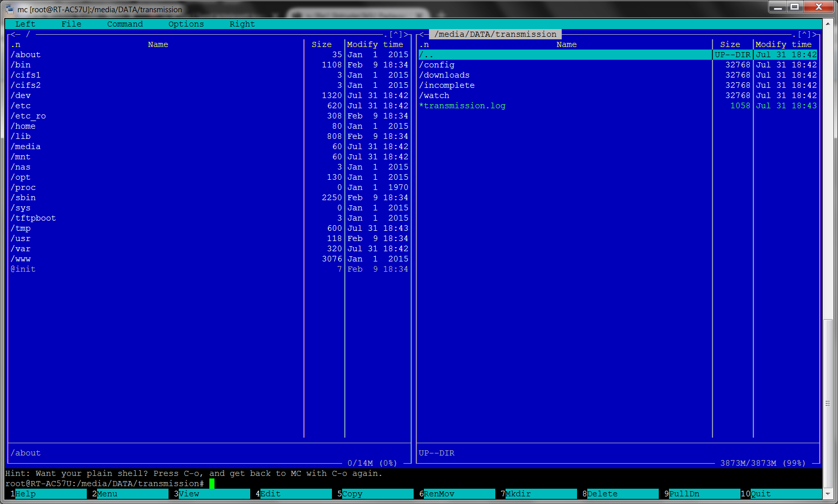Click the 9 PullDn function key
838x504 pixels.
point(702,494)
